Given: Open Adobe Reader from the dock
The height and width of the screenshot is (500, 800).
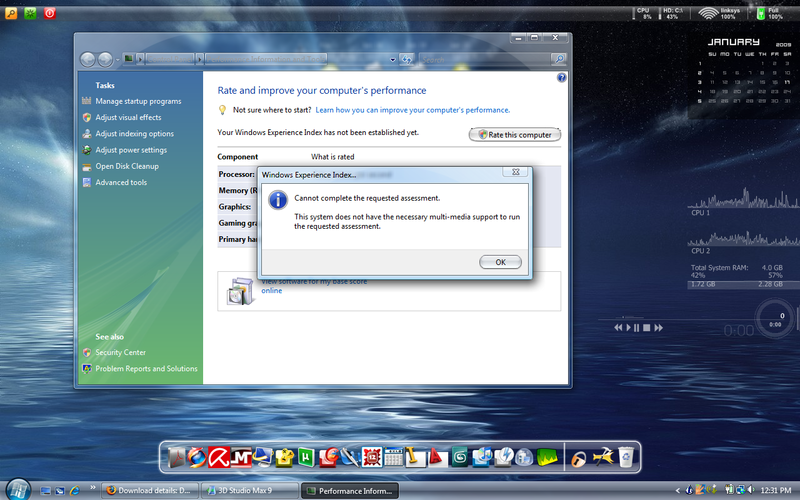Looking at the screenshot, I should pos(176,457).
